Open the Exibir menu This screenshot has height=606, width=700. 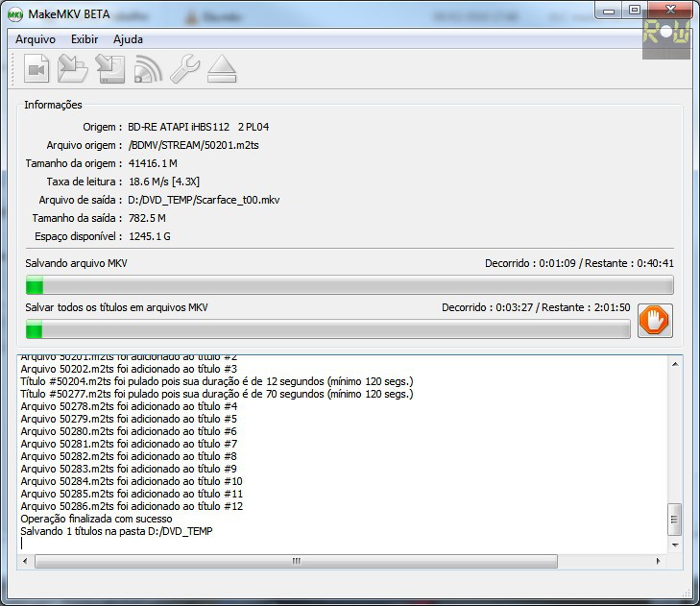pyautogui.click(x=84, y=39)
